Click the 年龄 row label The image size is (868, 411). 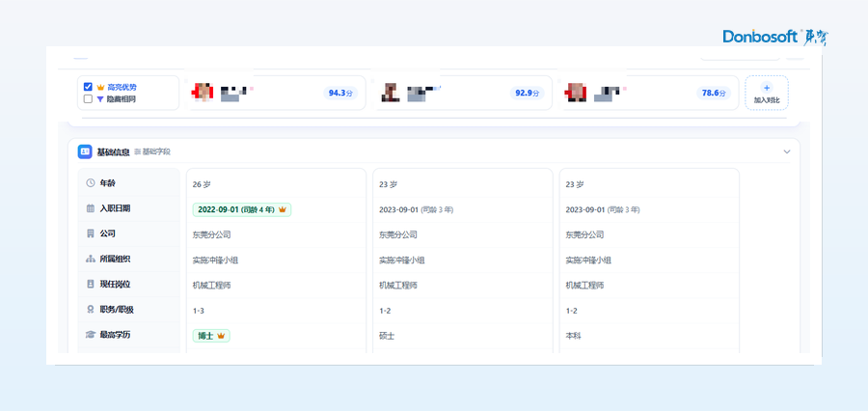(107, 183)
